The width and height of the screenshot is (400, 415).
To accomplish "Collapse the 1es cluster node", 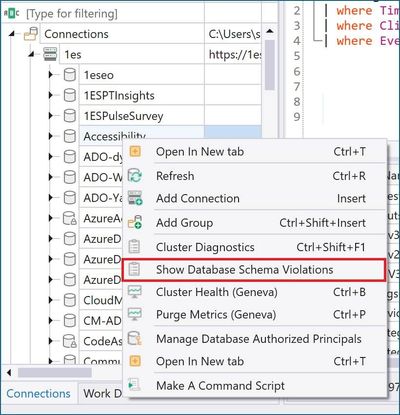I will 31,54.
